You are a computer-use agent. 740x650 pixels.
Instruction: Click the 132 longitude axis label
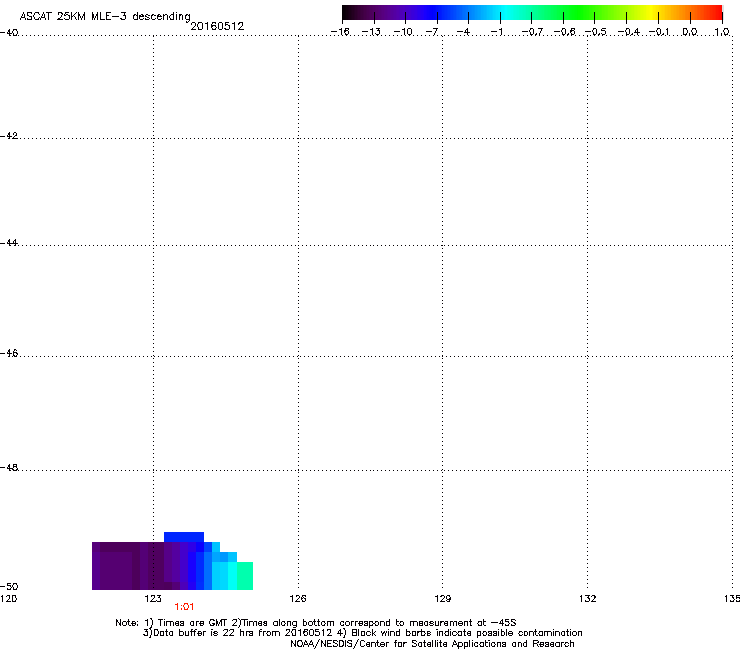588,599
